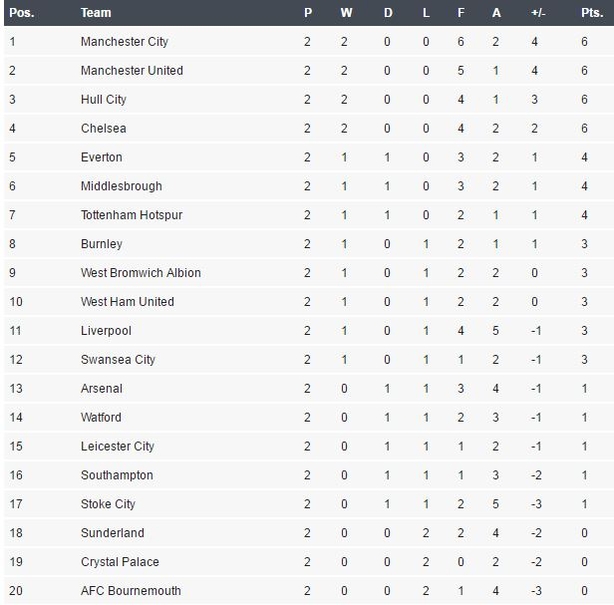Click the Team column header
Viewport: 614px width, 605px height.
(x=96, y=13)
